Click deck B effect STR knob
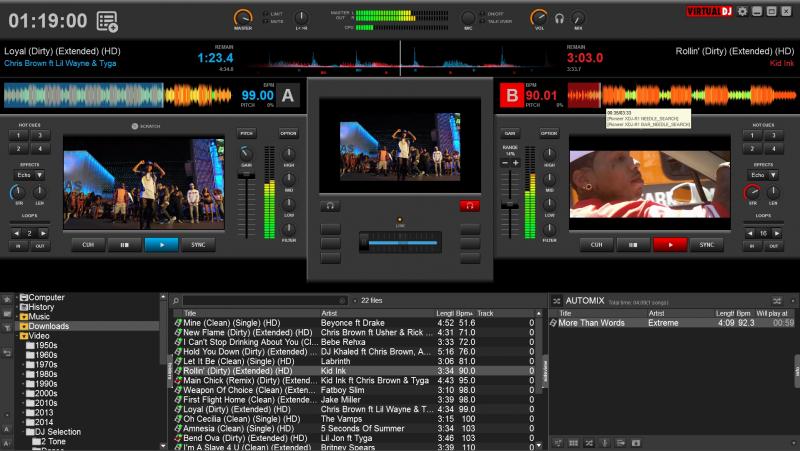Image resolution: width=800 pixels, height=451 pixels. pos(752,192)
